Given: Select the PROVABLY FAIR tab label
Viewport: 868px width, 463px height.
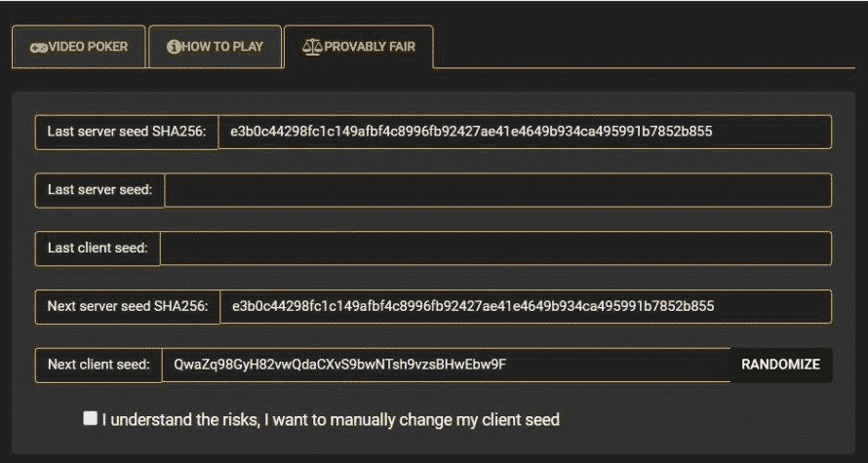Looking at the screenshot, I should [x=372, y=47].
